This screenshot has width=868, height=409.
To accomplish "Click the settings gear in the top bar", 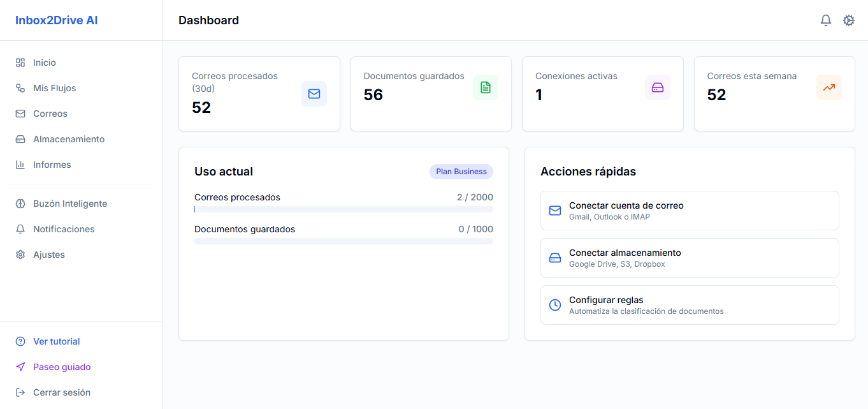I will pos(848,20).
